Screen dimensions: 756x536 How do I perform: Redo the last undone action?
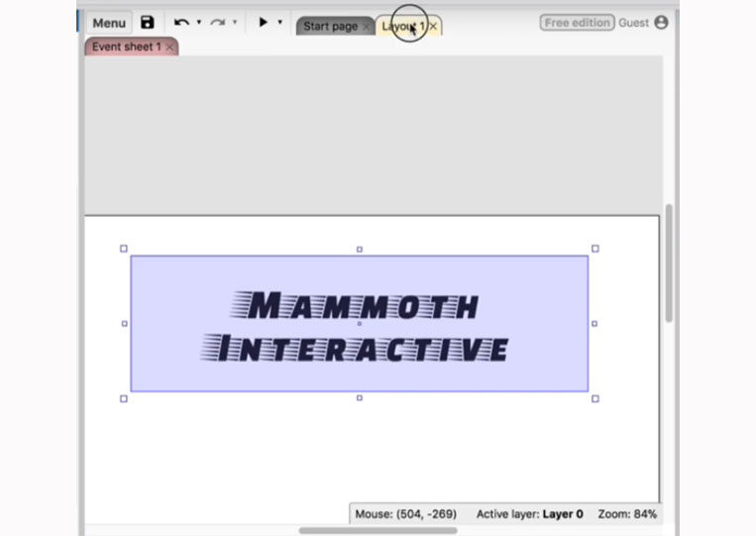[x=217, y=22]
